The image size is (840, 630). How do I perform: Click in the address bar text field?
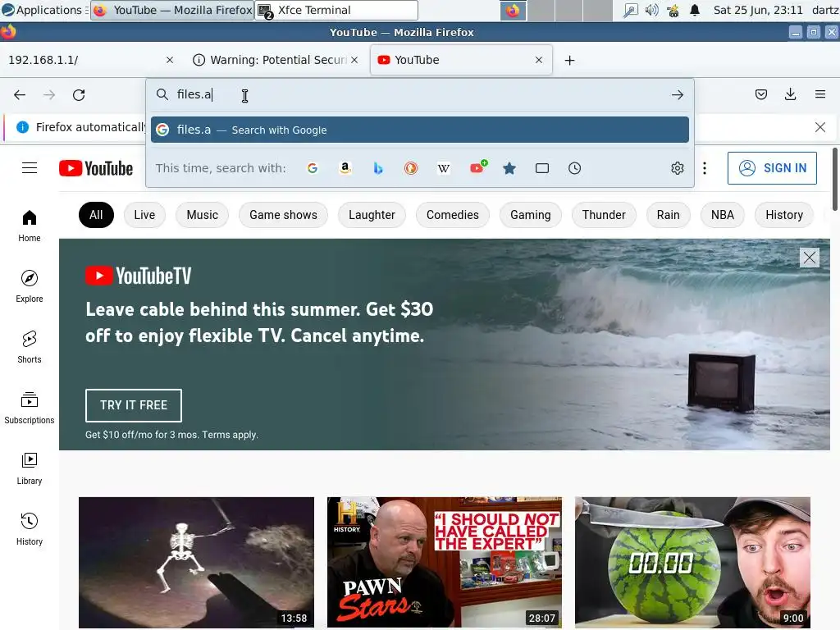[x=419, y=95]
